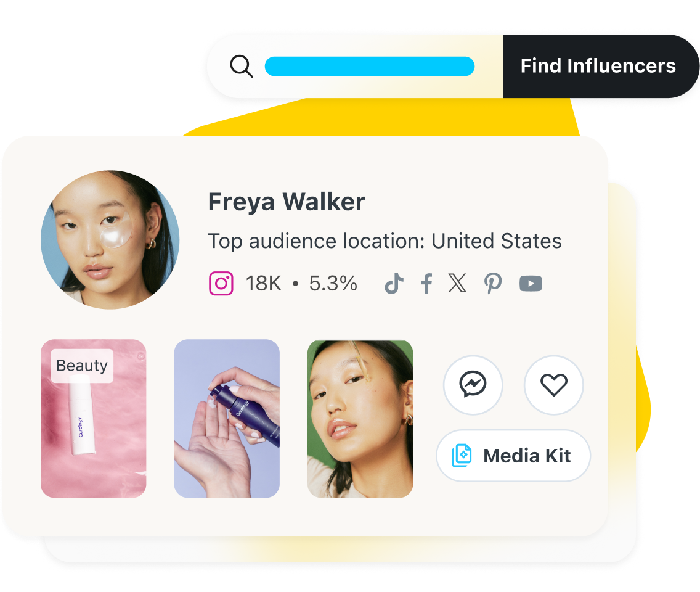The width and height of the screenshot is (700, 592).
Task: Click the messenger chat icon button
Action: click(x=473, y=385)
